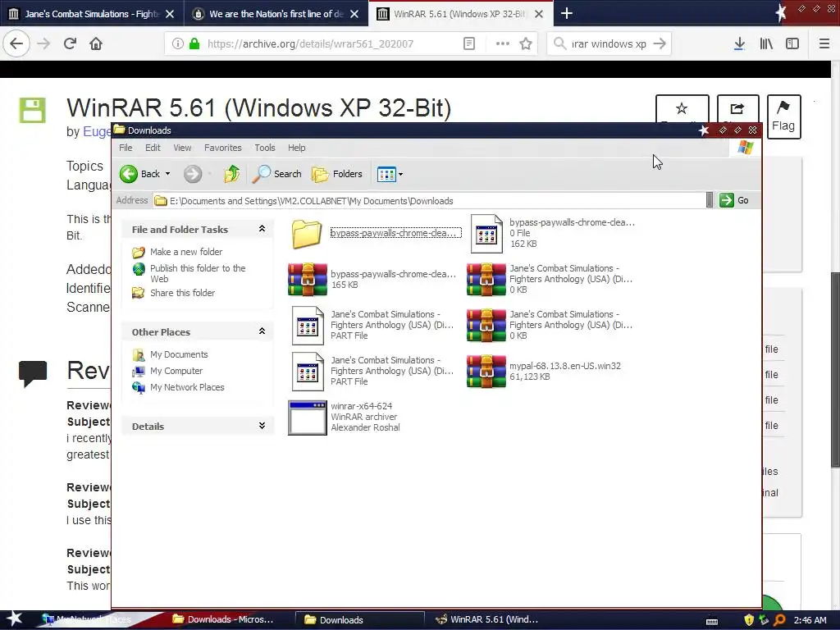The height and width of the screenshot is (630, 840).
Task: Collapse the File and Folder Tasks panel
Action: [x=262, y=229]
